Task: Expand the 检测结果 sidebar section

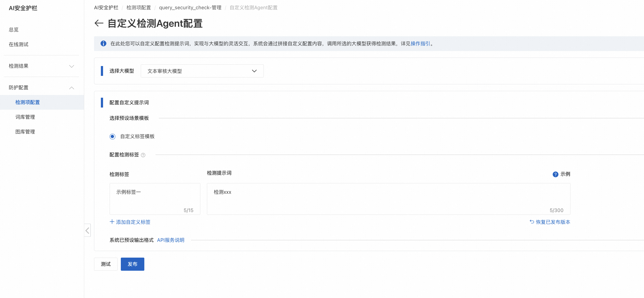Action: click(41, 66)
